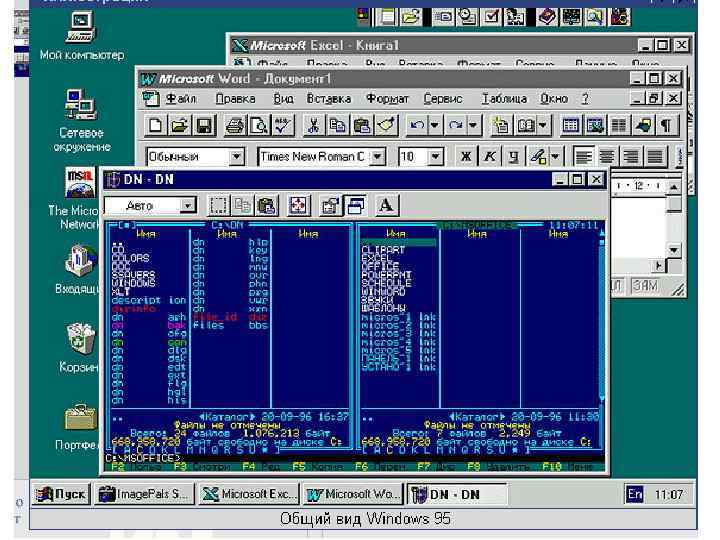Switch DN window to full screen icon
720x540 pixels.
(298, 205)
